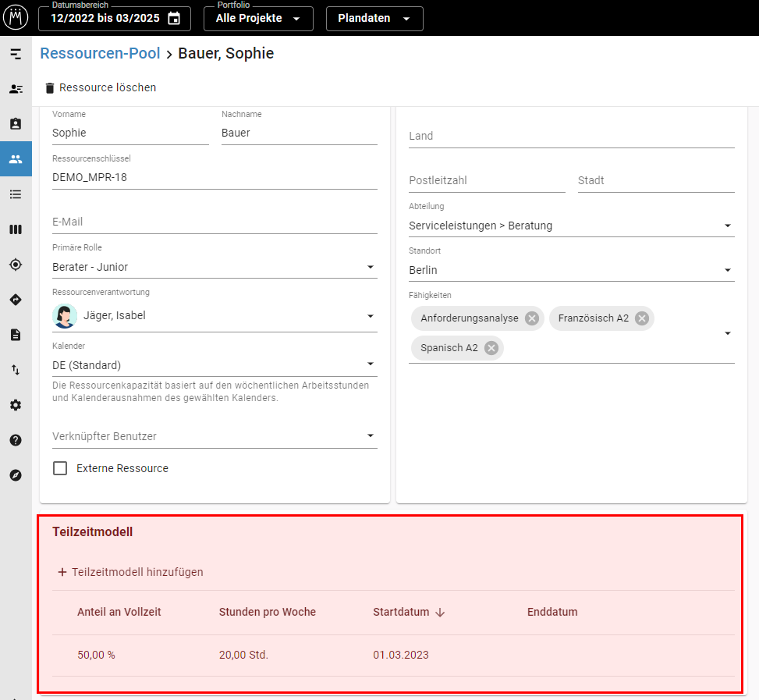The image size is (759, 700).
Task: Click the Französisch A2 chip label
Action: [x=594, y=318]
